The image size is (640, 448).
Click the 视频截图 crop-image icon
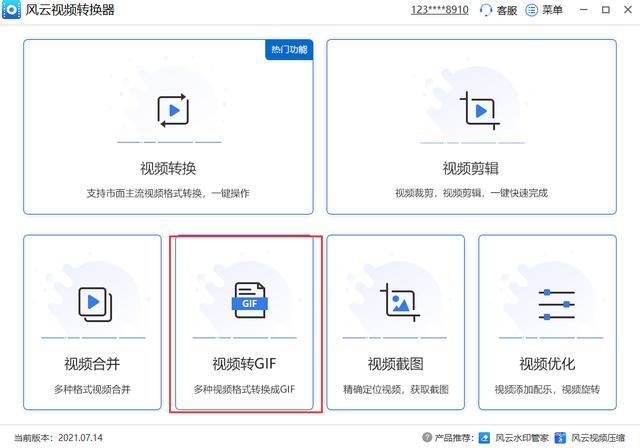[400, 302]
